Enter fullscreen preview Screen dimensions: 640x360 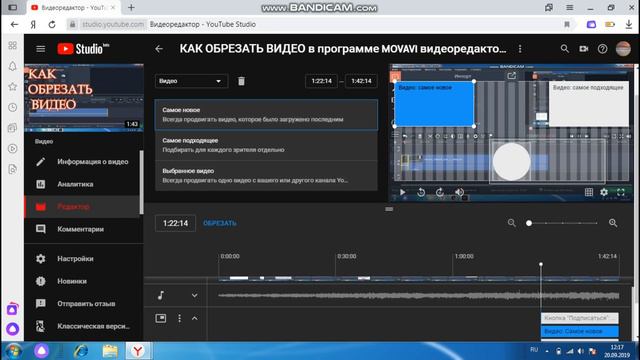[620, 192]
